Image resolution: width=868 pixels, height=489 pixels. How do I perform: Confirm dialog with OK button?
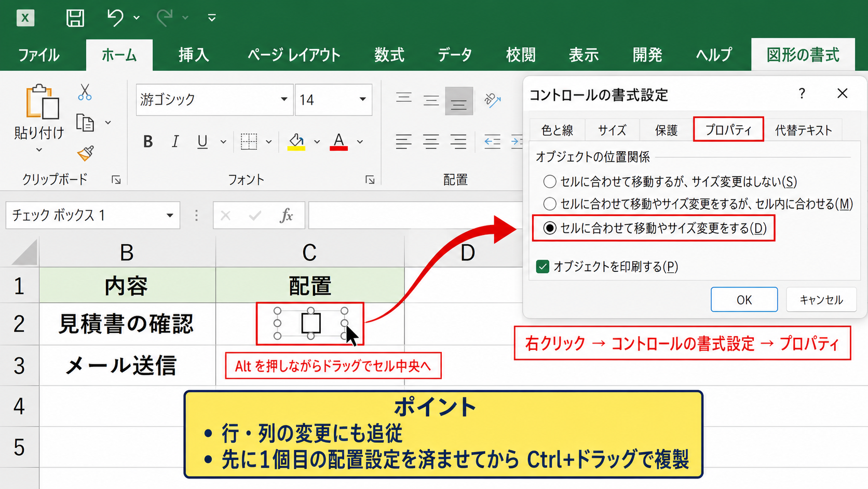744,300
